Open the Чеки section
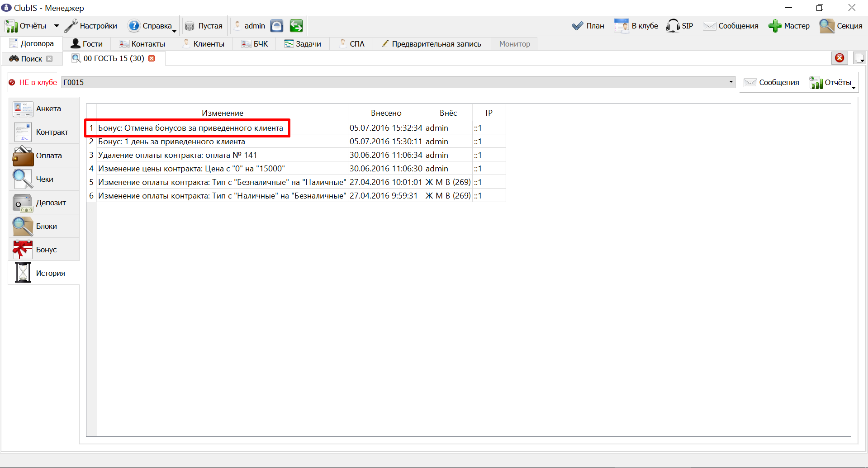Screen dimensions: 868x468 (44, 179)
